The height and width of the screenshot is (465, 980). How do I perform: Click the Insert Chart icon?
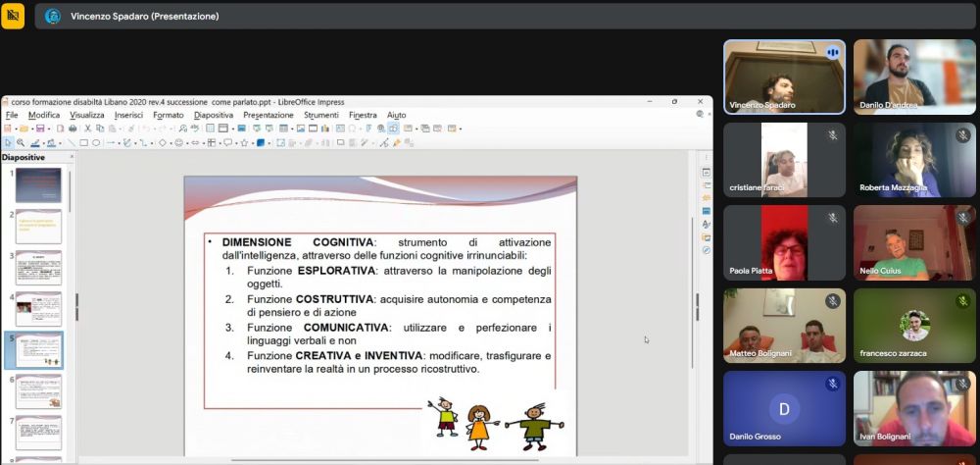pyautogui.click(x=325, y=129)
